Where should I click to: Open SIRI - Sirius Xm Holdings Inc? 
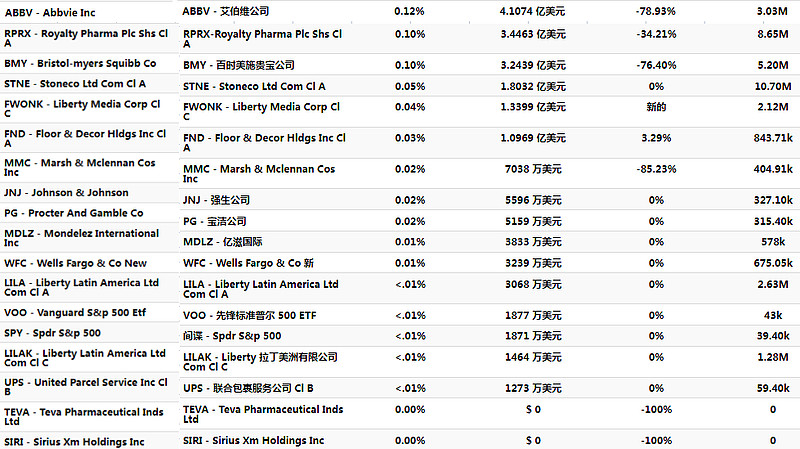(x=74, y=442)
